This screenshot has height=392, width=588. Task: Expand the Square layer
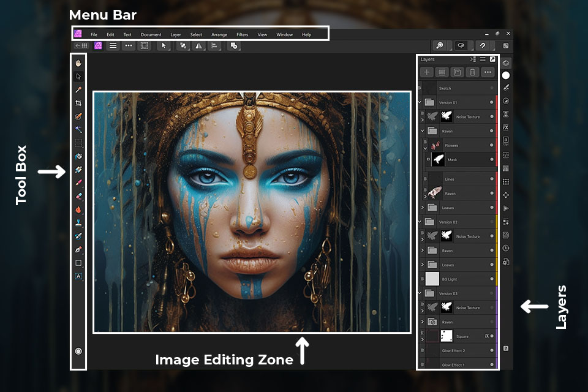(x=423, y=339)
